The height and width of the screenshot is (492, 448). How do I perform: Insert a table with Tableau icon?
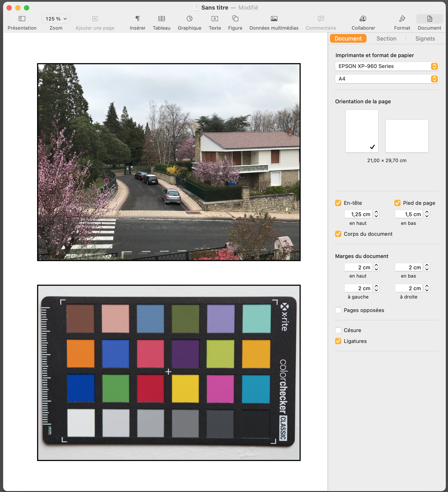[x=161, y=19]
